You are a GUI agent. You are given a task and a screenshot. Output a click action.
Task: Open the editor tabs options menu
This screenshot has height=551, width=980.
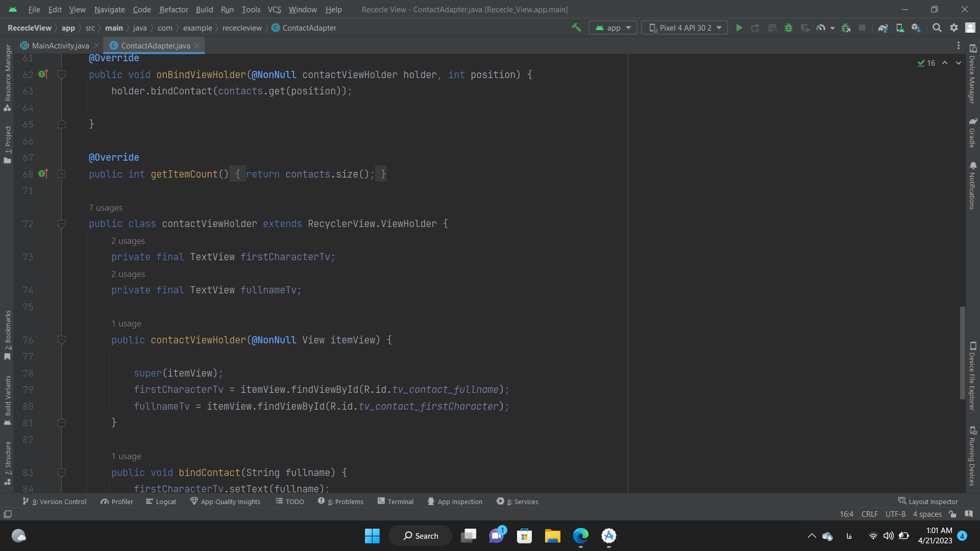959,45
